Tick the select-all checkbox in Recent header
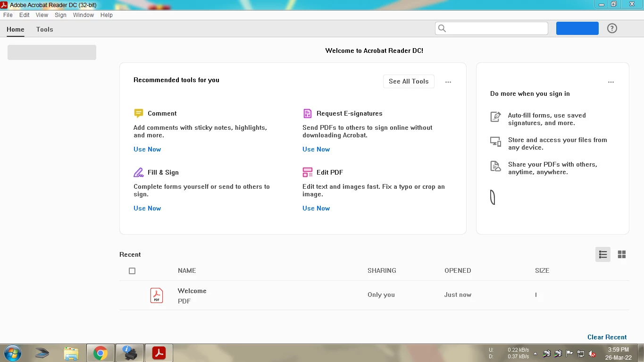The height and width of the screenshot is (362, 644). coord(132,271)
